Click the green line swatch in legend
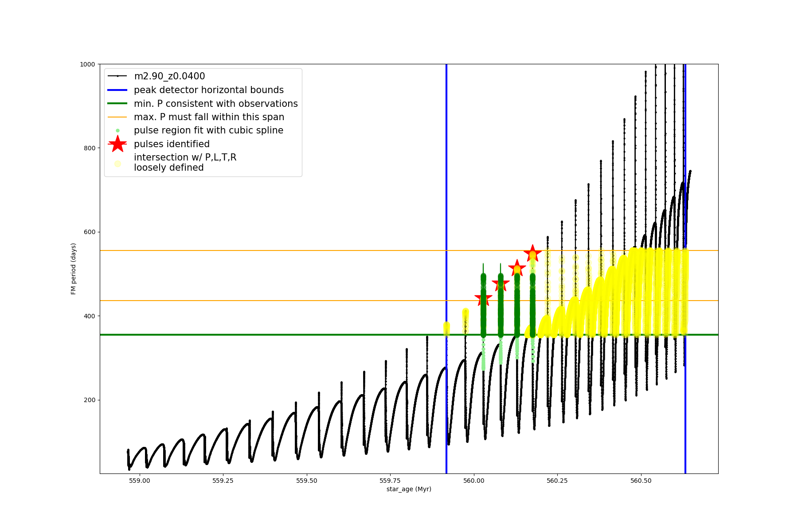Image resolution: width=798 pixels, height=532 pixels. 117,103
